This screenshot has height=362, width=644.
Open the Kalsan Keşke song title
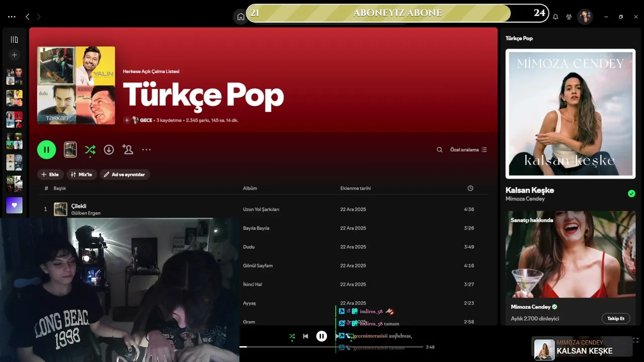coord(530,190)
